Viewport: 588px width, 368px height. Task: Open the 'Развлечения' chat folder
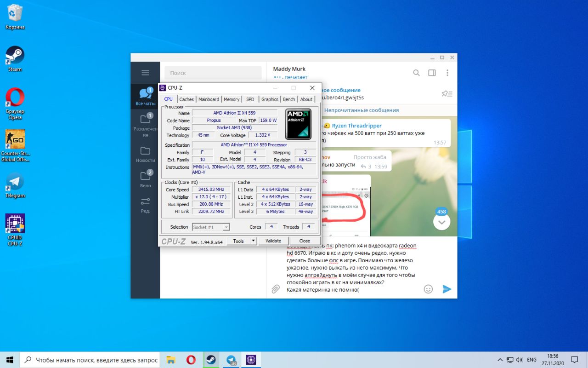click(145, 124)
